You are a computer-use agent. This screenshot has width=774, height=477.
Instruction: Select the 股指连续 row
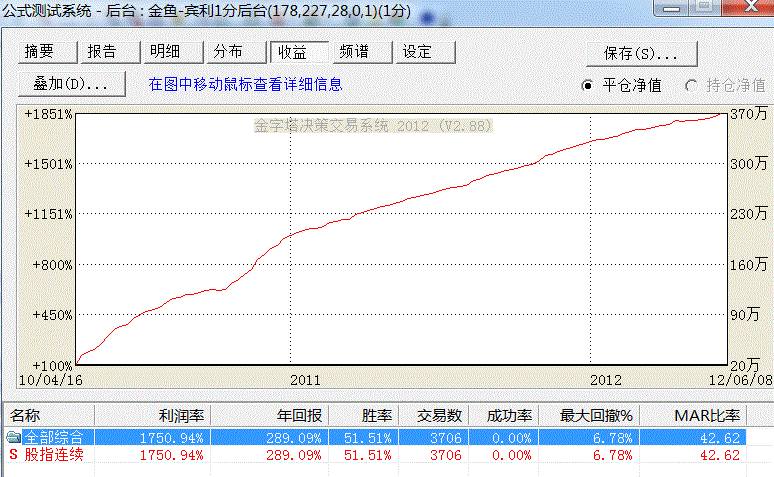[x=375, y=455]
